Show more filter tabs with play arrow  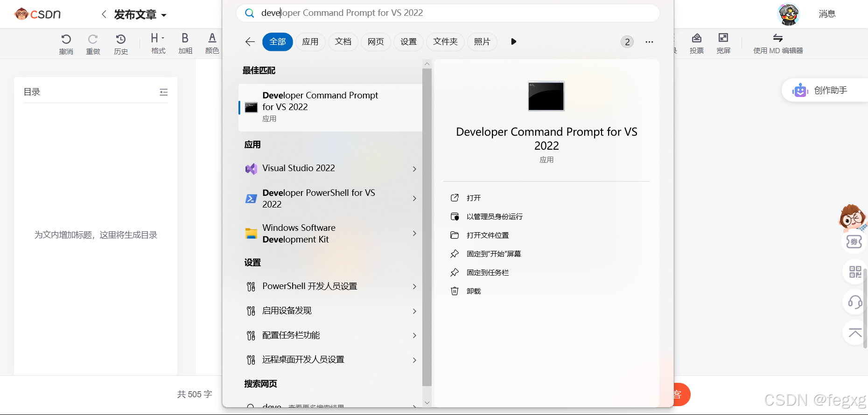click(x=513, y=41)
